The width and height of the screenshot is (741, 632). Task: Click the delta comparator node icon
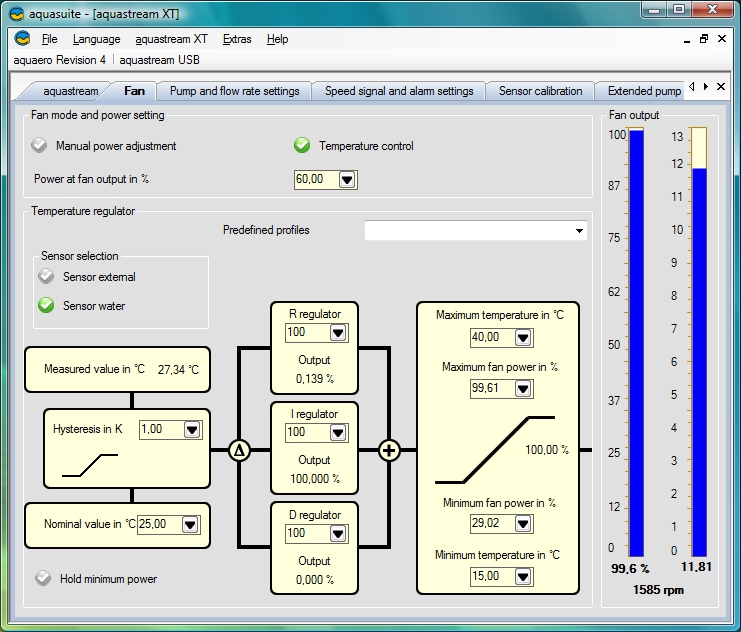tap(240, 450)
